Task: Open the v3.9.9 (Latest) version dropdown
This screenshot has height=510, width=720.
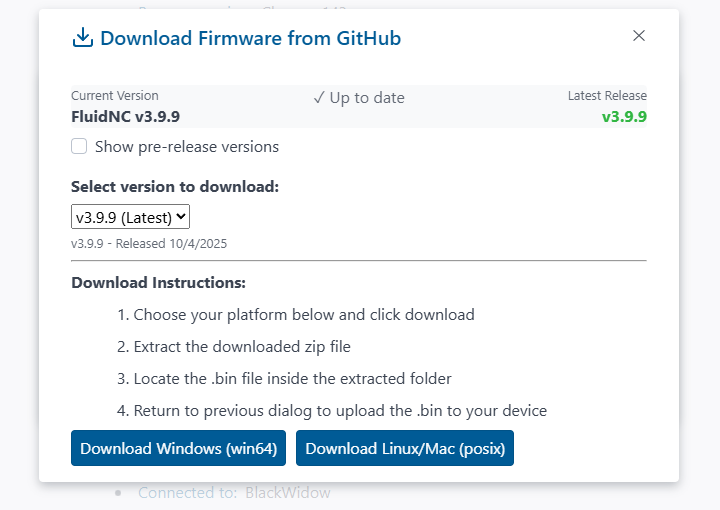Action: [x=130, y=217]
